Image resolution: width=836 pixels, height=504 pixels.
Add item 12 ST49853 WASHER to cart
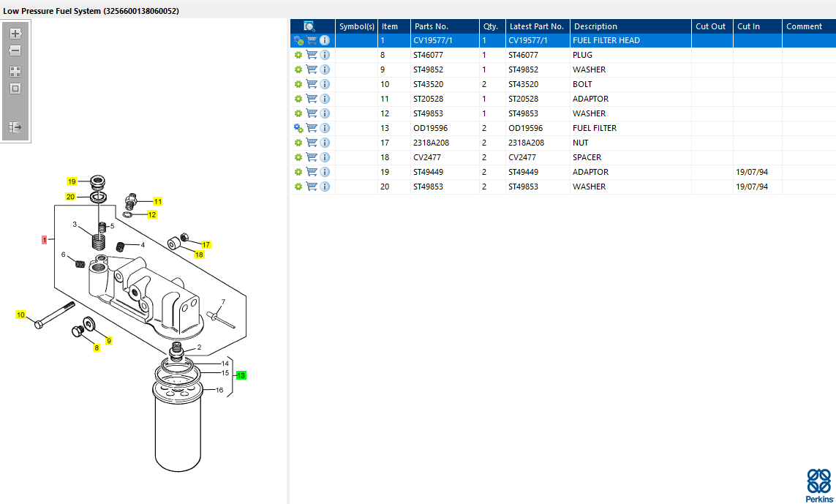coord(312,113)
